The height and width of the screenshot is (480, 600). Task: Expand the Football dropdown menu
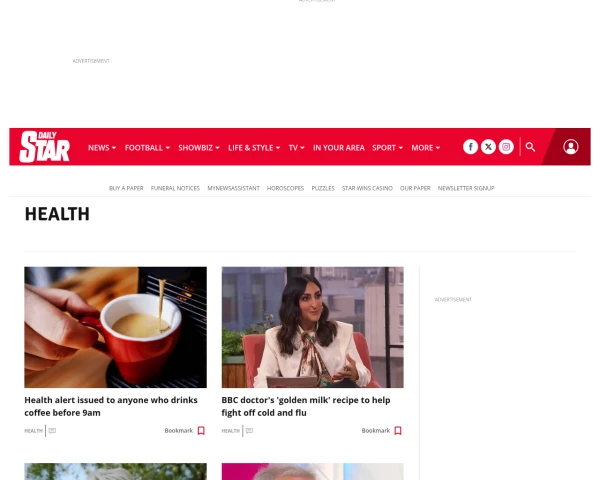147,148
